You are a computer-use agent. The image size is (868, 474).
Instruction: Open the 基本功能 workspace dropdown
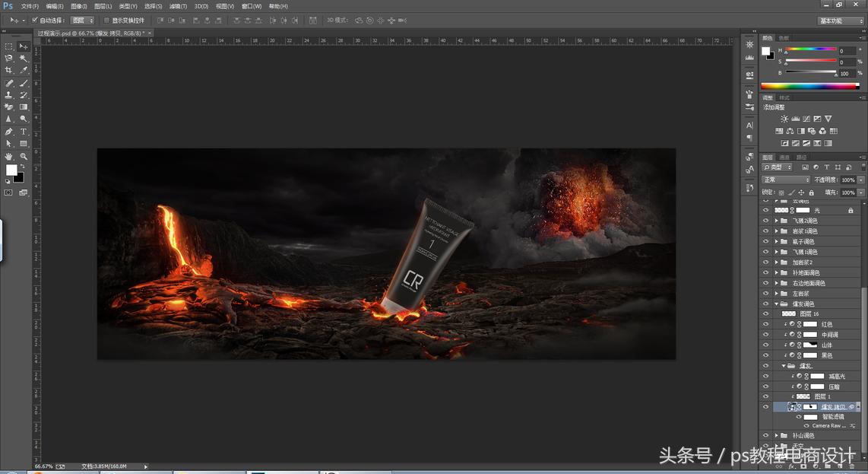pyautogui.click(x=841, y=21)
